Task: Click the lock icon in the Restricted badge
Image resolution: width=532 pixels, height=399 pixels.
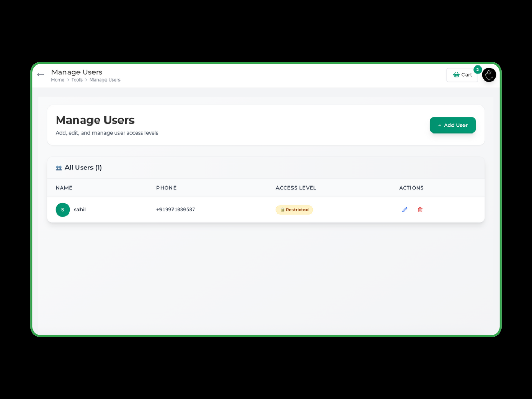Action: click(x=282, y=210)
